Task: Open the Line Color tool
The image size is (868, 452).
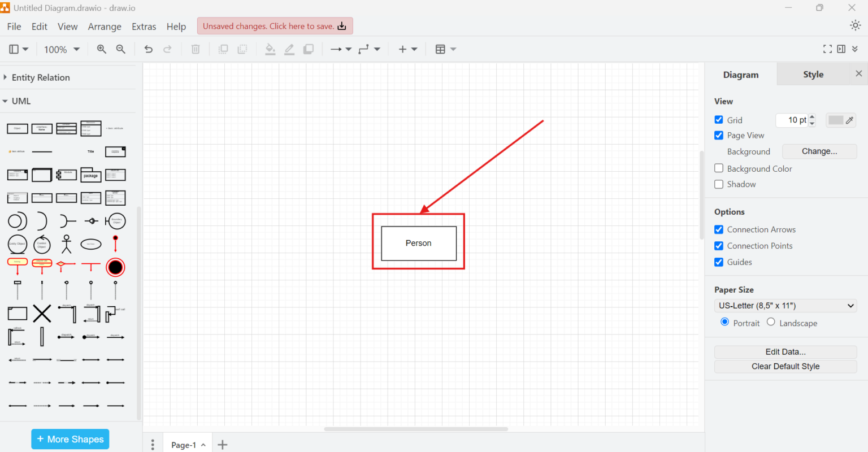Action: [289, 49]
